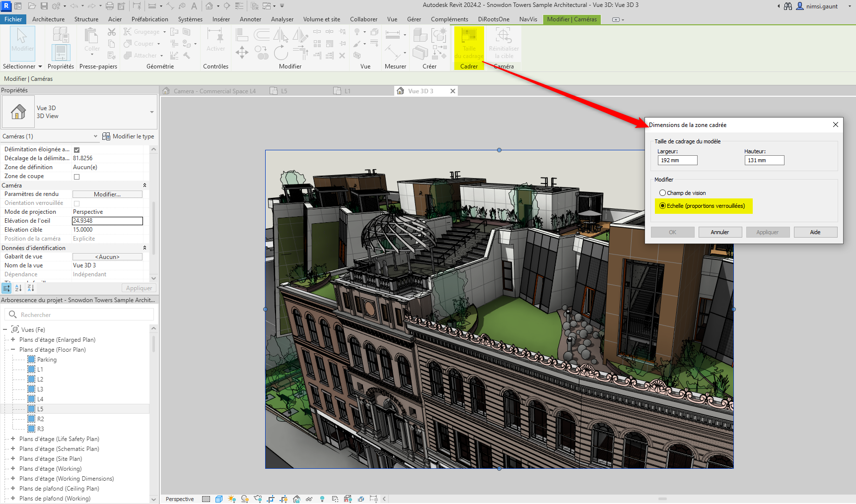This screenshot has width=856, height=504.
Task: Open visual style cube in view bar
Action: [219, 499]
